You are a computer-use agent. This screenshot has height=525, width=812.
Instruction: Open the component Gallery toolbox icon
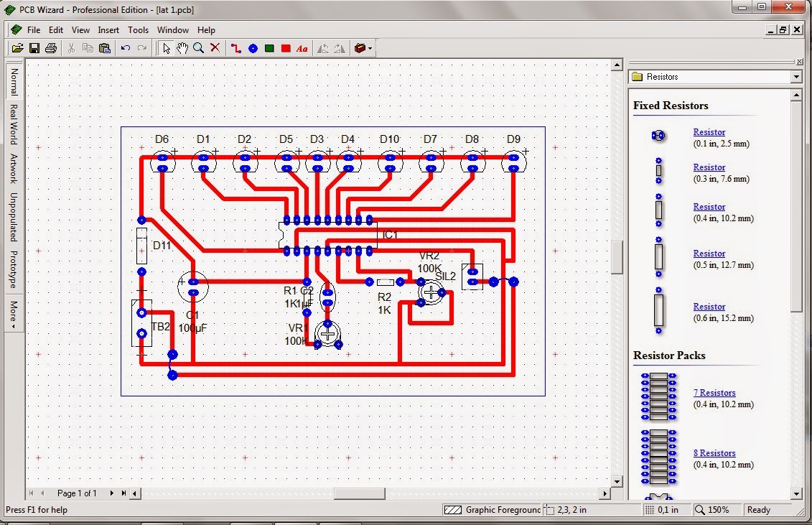pos(359,48)
